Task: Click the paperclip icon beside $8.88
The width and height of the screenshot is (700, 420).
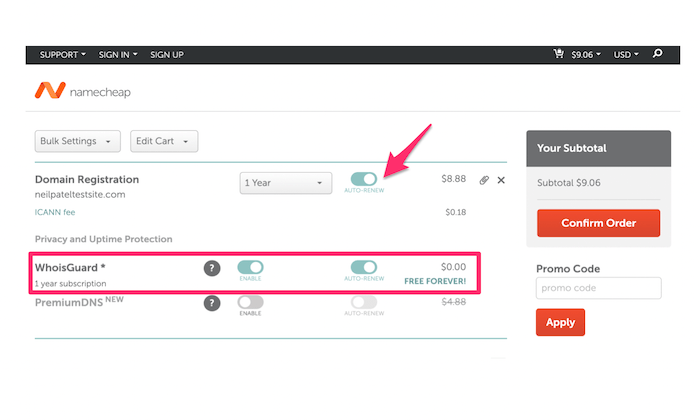Action: click(x=484, y=180)
